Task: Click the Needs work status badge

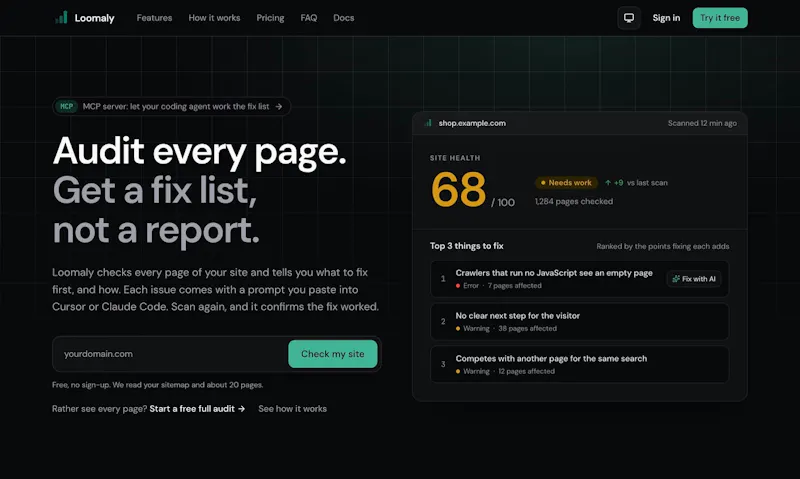Action: click(x=566, y=182)
